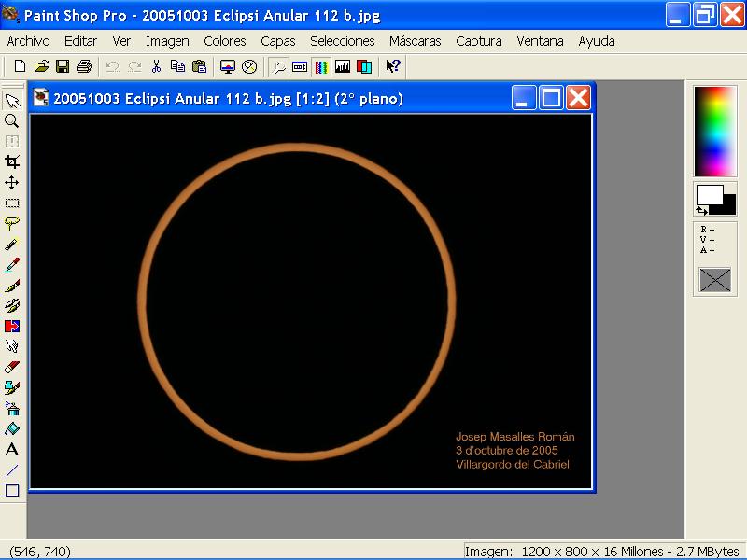Click the Undo arrow icon
Image resolution: width=747 pixels, height=560 pixels.
tap(112, 66)
